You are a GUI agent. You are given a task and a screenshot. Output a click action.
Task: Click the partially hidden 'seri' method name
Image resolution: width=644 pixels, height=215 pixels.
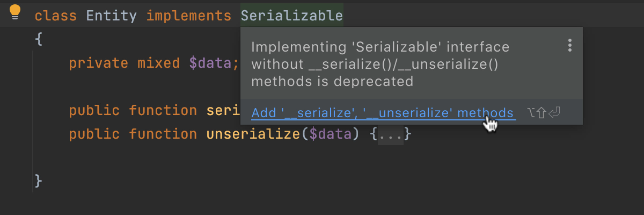223,111
